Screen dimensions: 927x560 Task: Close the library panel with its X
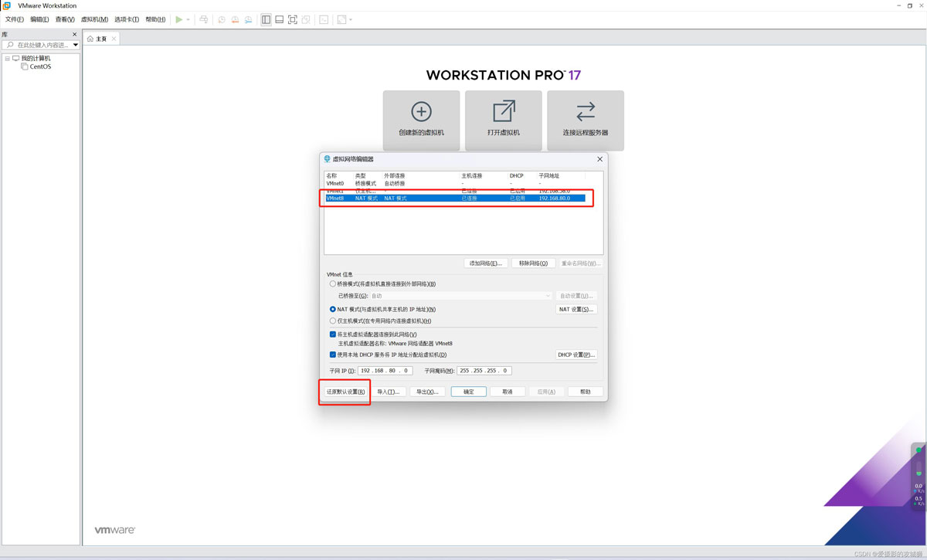(x=75, y=34)
